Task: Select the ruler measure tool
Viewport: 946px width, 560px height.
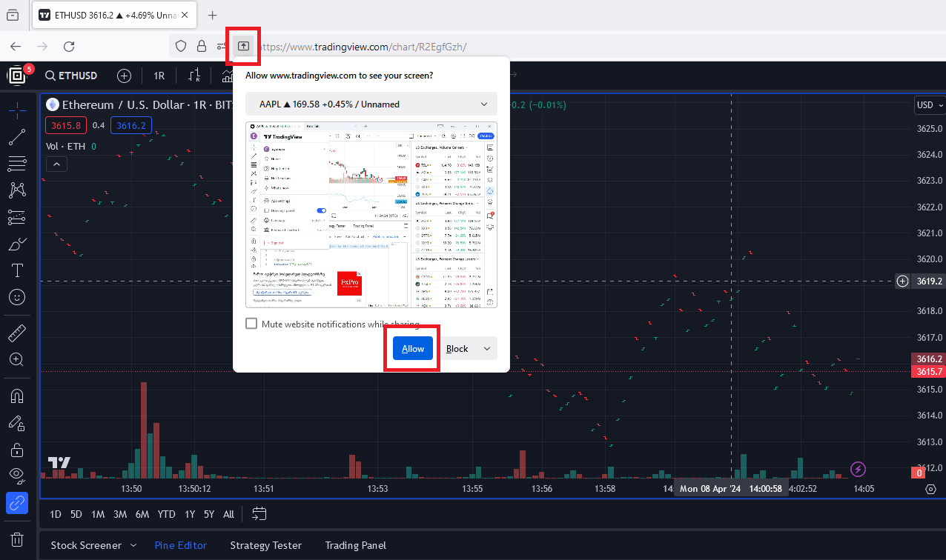Action: click(17, 333)
